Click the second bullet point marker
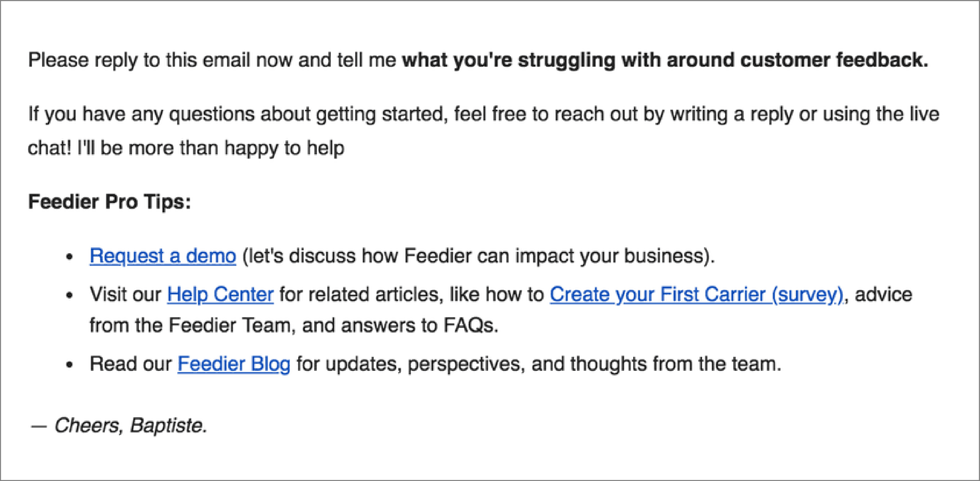This screenshot has height=481, width=980. coord(69,296)
